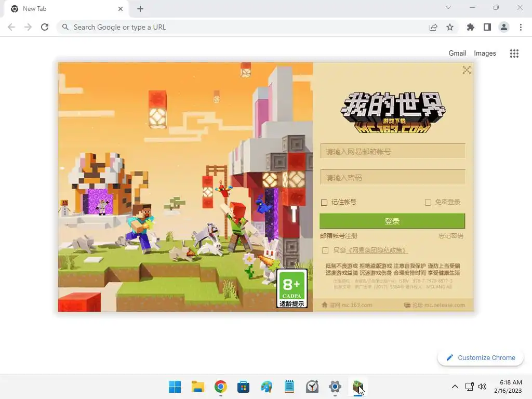This screenshot has height=399, width=532.
Task: Open the forum mc.netease.com link
Action: coord(435,305)
